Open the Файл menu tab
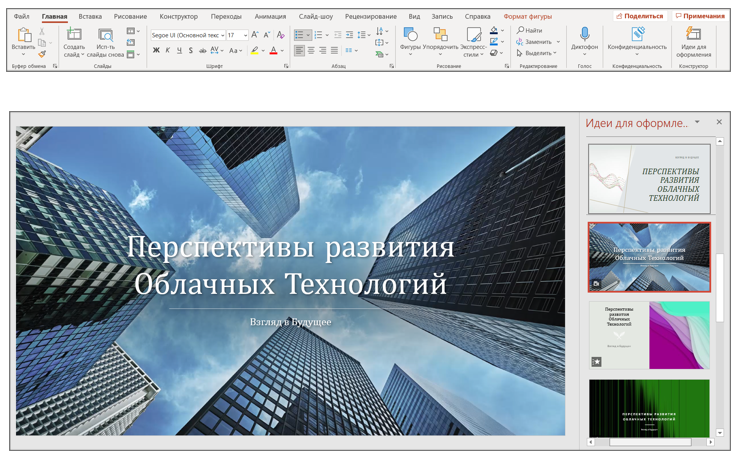This screenshot has width=739, height=462. coord(21,16)
